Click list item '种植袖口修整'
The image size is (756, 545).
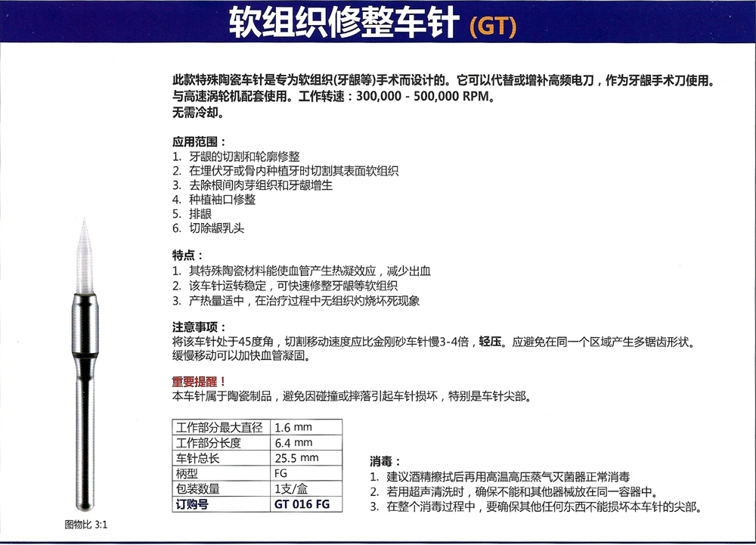[x=222, y=200]
